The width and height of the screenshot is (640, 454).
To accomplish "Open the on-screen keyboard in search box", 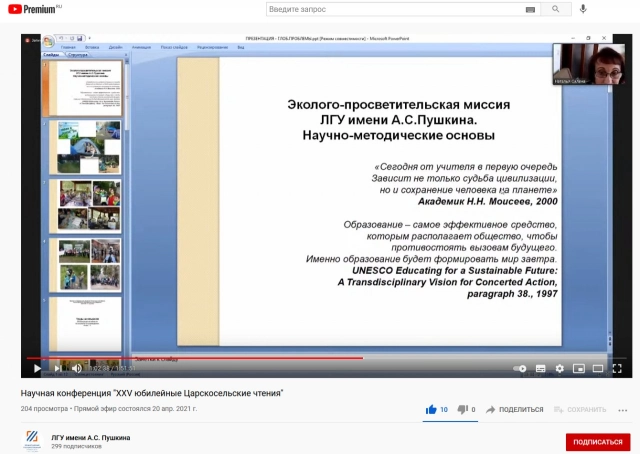I will tap(530, 9).
